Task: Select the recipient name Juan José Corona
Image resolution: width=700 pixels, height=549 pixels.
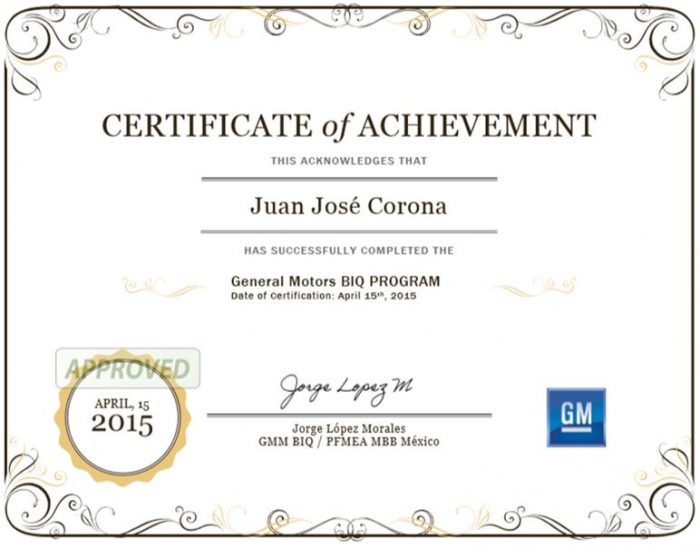Action: tap(348, 206)
